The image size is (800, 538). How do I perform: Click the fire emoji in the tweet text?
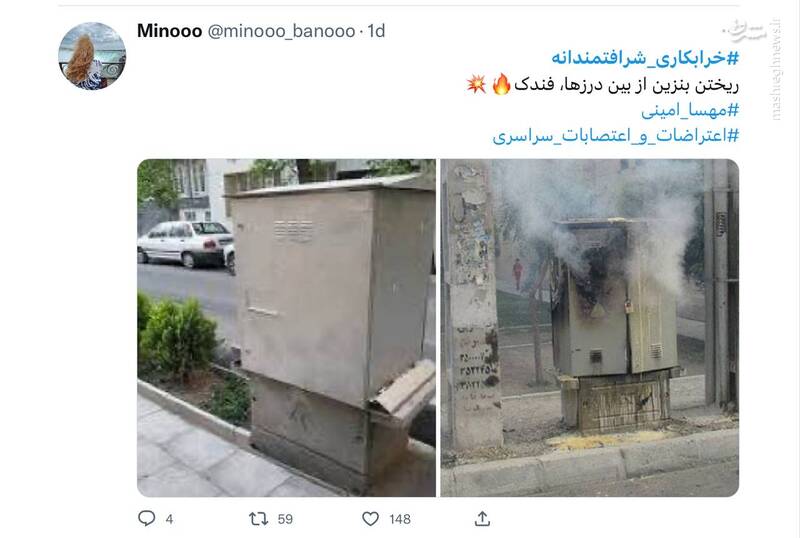(502, 84)
